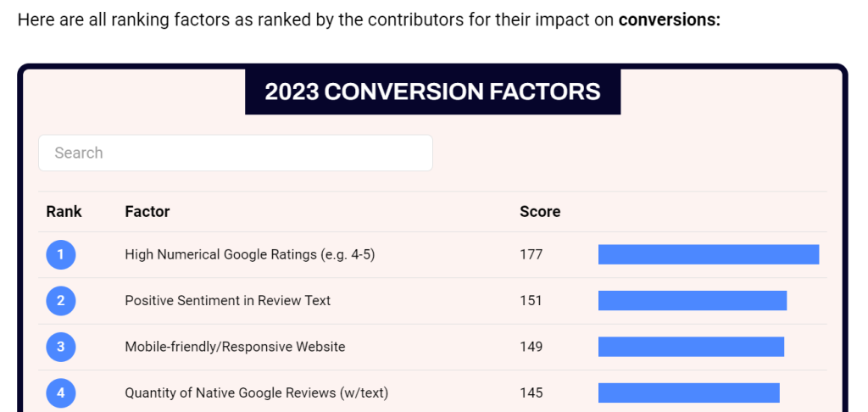The image size is (868, 412).
Task: Sort by the Factor column header
Action: [x=147, y=211]
